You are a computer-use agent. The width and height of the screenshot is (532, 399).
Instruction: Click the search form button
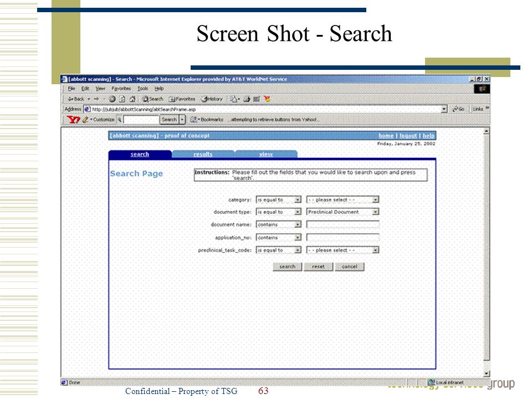(288, 267)
